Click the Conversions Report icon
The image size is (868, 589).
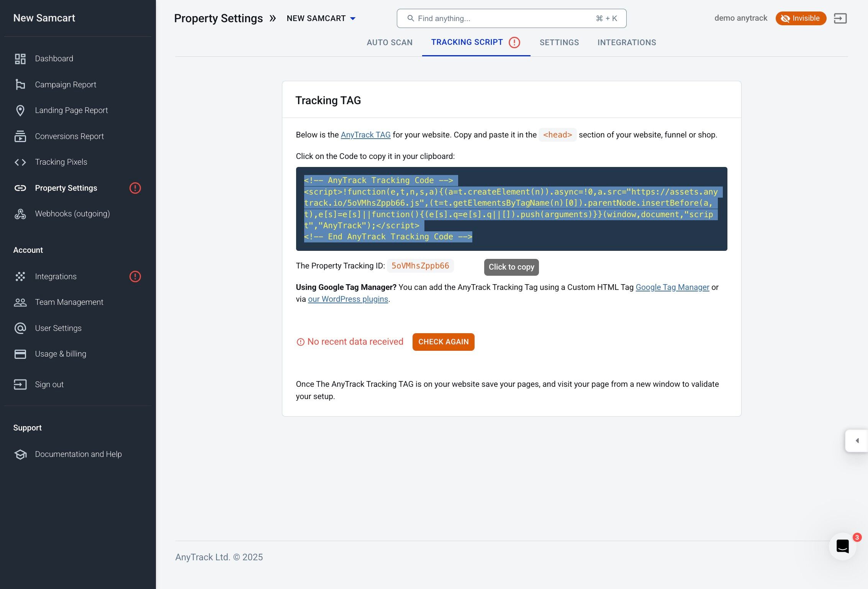pyautogui.click(x=20, y=136)
